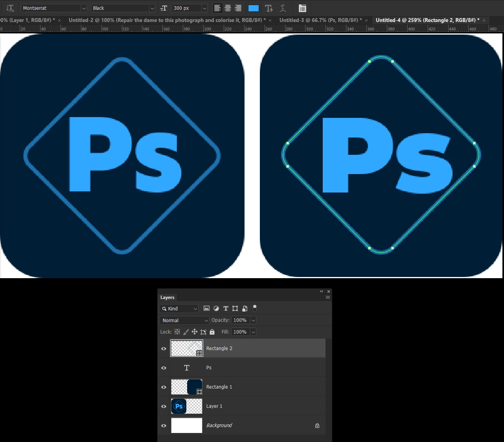Hide the Ps text layer

coord(164,368)
